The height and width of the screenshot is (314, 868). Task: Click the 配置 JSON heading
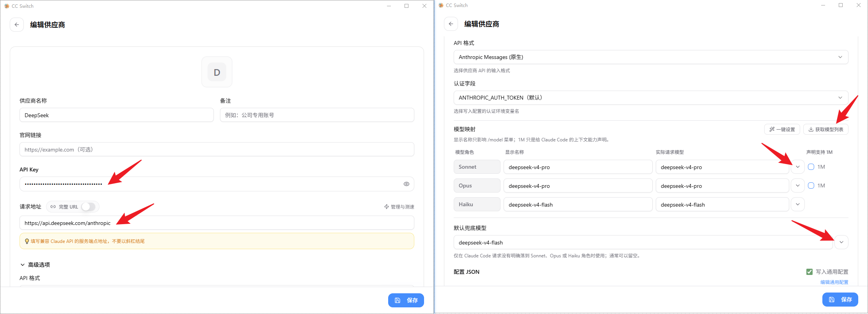(467, 272)
